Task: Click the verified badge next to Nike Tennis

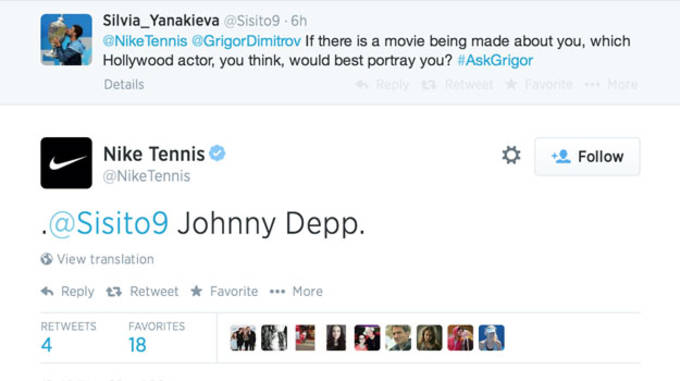Action: click(x=217, y=153)
